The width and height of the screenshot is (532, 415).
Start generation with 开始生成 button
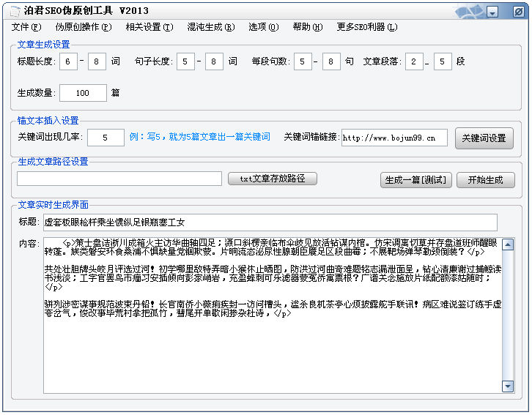(485, 179)
